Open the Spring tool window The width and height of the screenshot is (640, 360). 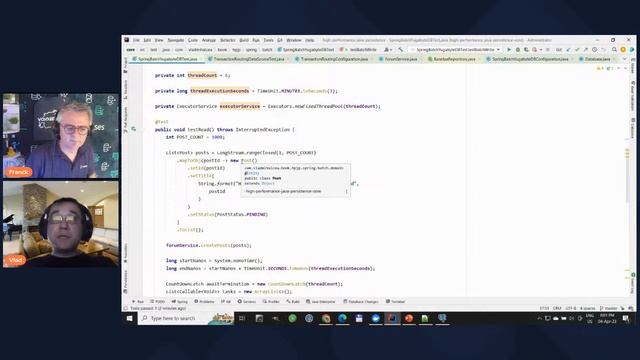180,302
